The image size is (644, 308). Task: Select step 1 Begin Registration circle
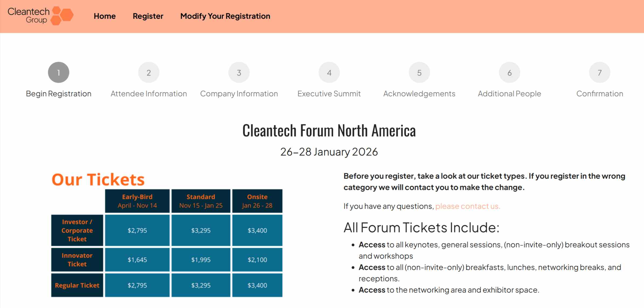tap(58, 72)
